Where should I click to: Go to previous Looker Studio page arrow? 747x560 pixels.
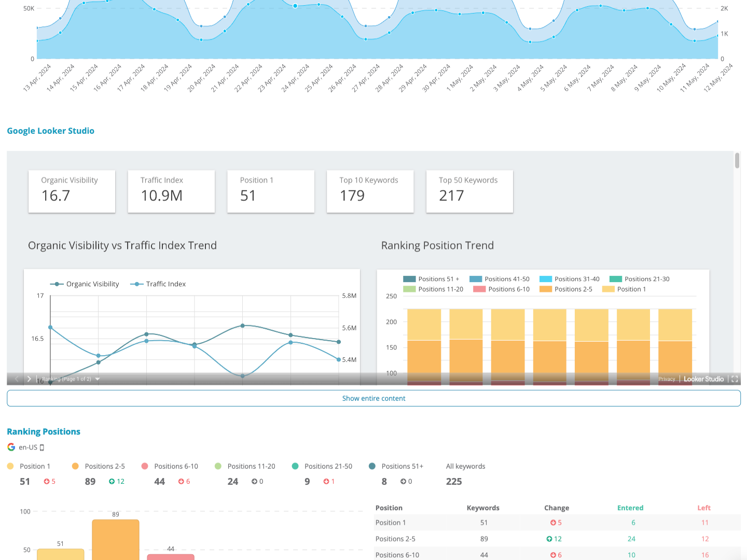pos(17,379)
